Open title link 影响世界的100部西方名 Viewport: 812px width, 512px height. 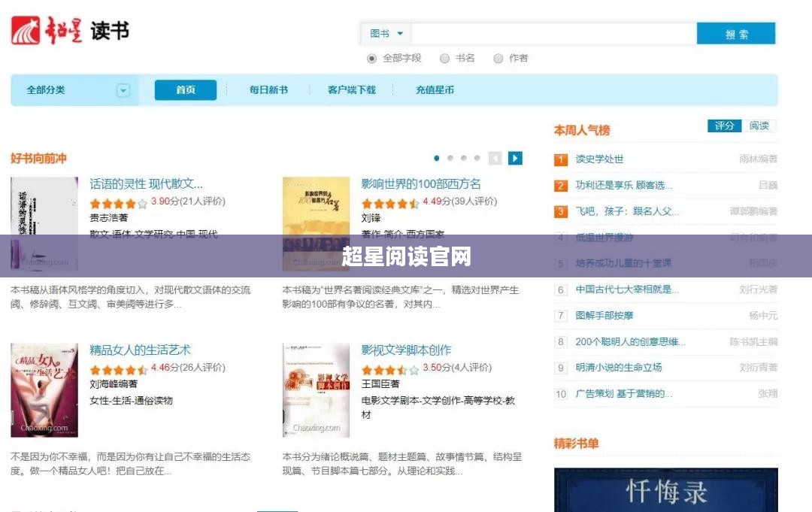coord(420,183)
